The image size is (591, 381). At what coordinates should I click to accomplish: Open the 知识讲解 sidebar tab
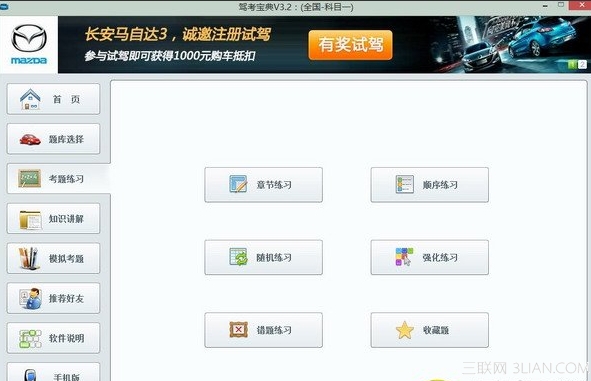[53, 219]
